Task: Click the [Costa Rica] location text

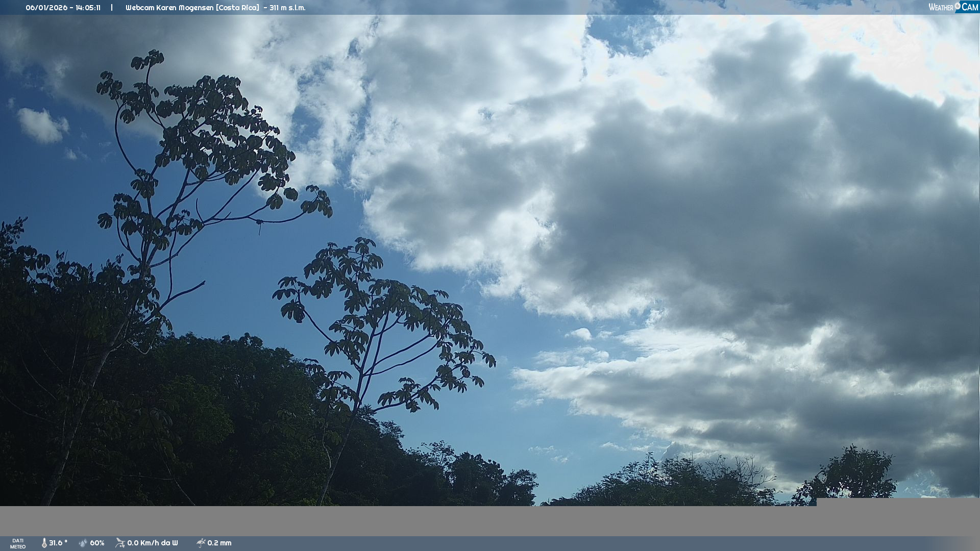Action: tap(237, 8)
